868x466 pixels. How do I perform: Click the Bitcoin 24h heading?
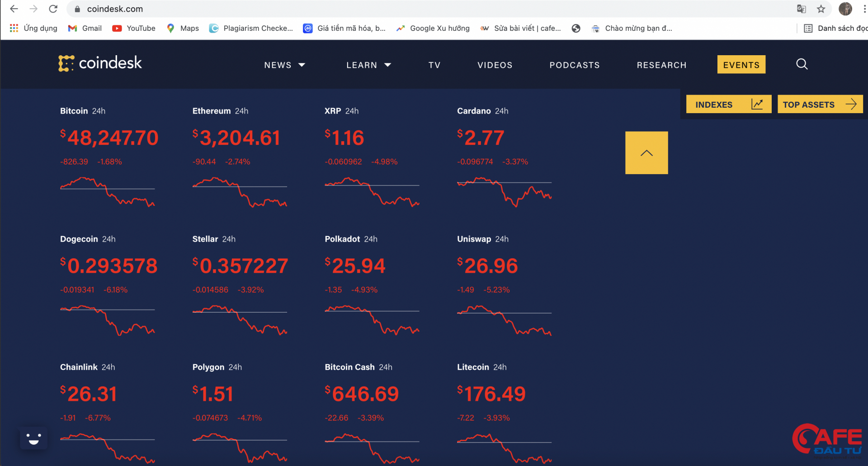click(83, 111)
